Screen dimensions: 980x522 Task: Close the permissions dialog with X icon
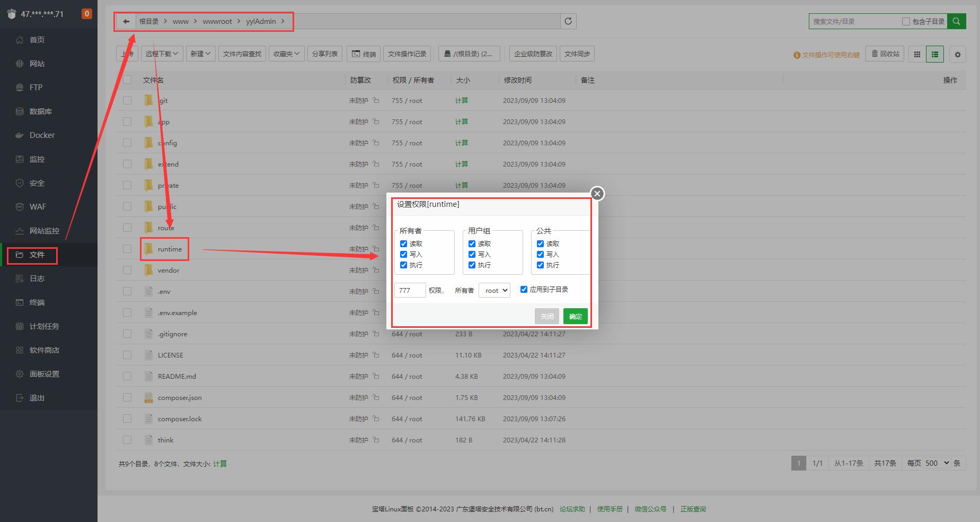pyautogui.click(x=597, y=194)
